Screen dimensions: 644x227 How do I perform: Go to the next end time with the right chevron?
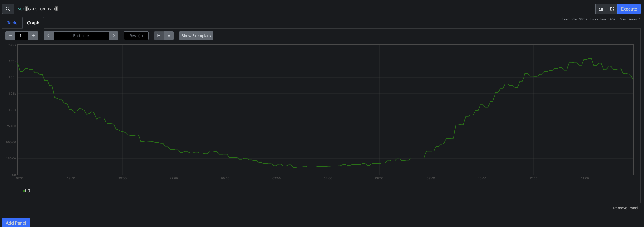click(x=114, y=36)
